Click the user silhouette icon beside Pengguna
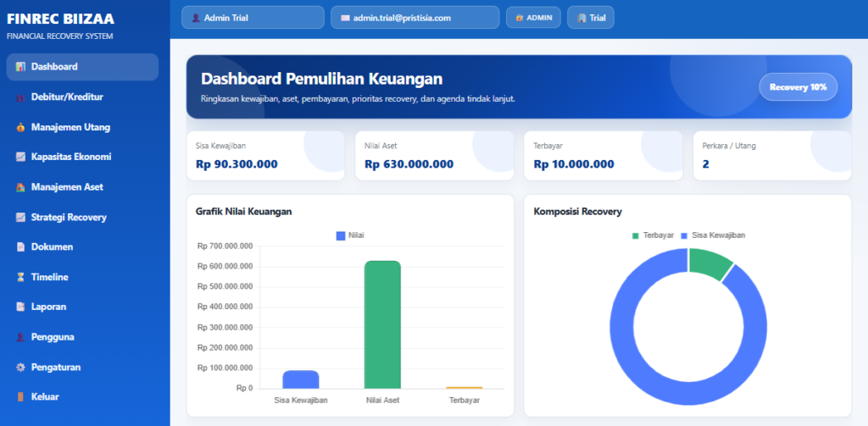This screenshot has width=868, height=426. pyautogui.click(x=20, y=337)
